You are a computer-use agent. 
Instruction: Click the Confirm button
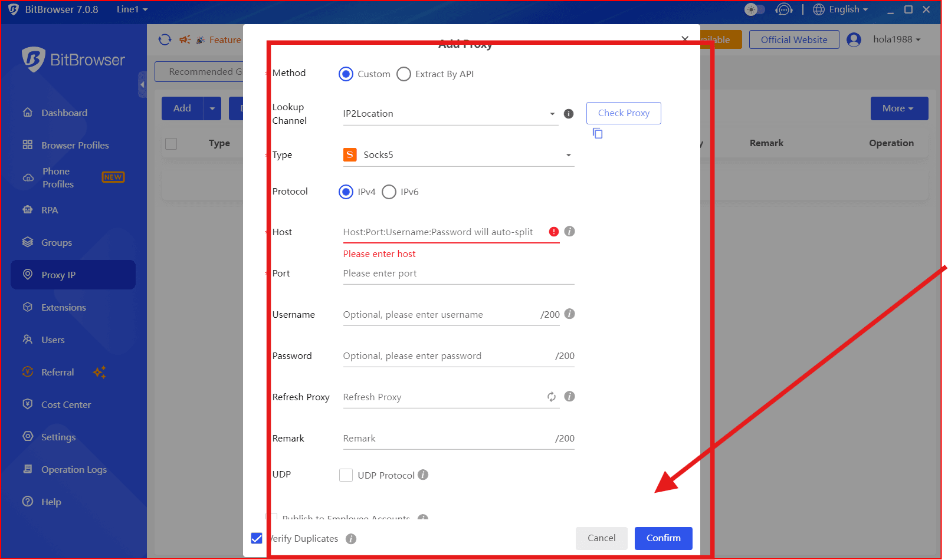click(663, 538)
